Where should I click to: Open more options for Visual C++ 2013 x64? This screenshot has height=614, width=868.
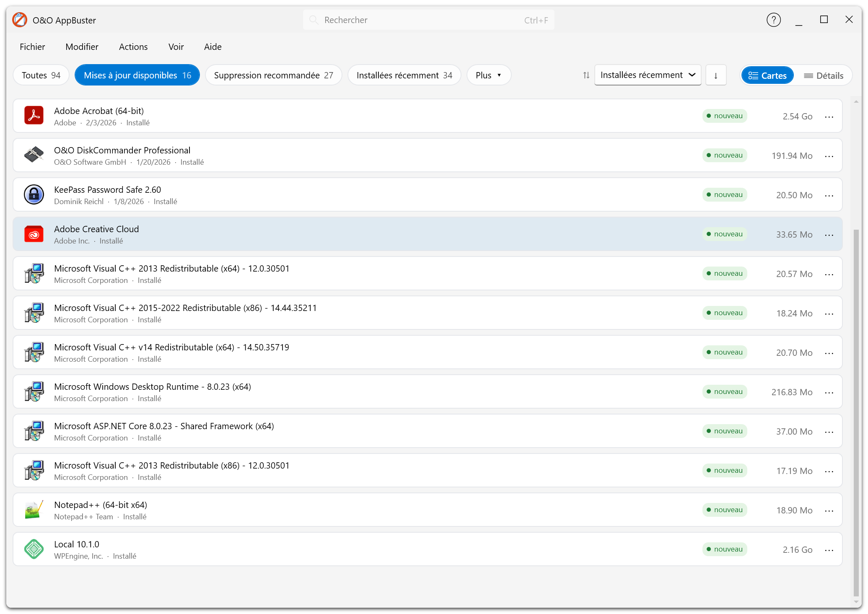pos(829,274)
